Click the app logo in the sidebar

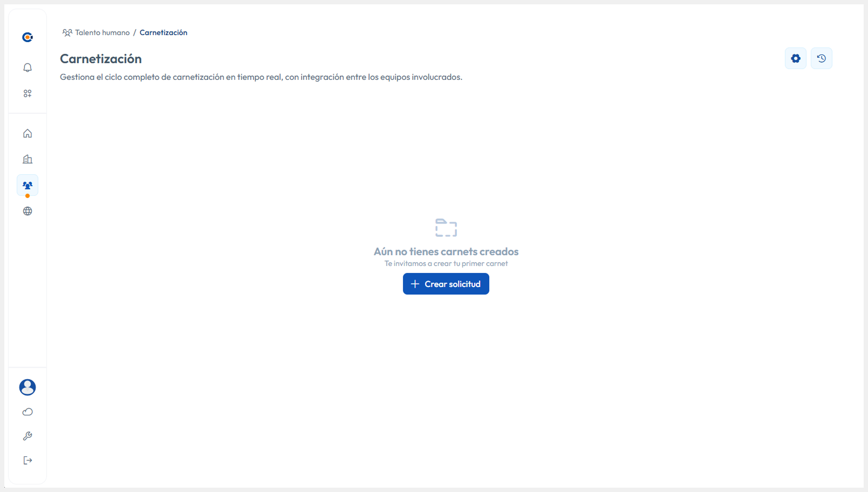pos(28,37)
